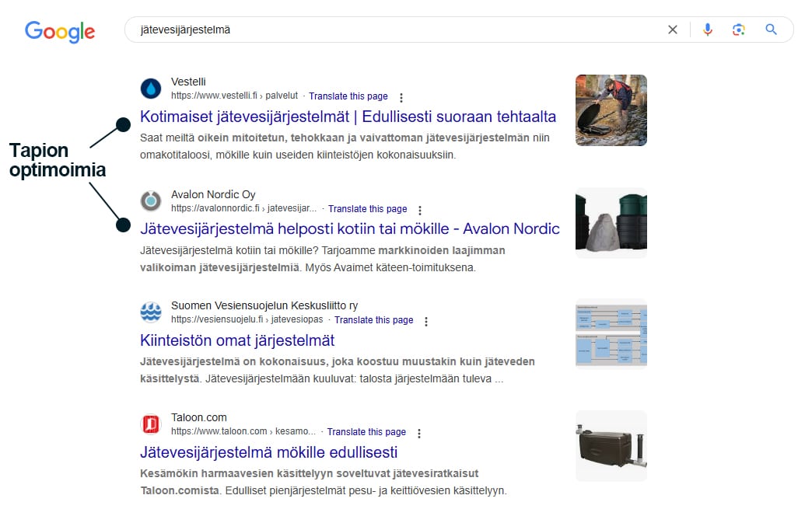This screenshot has width=812, height=530.
Task: Click the https://vesiensuojelu.fi › jatevesiopas URL
Action: point(247,320)
